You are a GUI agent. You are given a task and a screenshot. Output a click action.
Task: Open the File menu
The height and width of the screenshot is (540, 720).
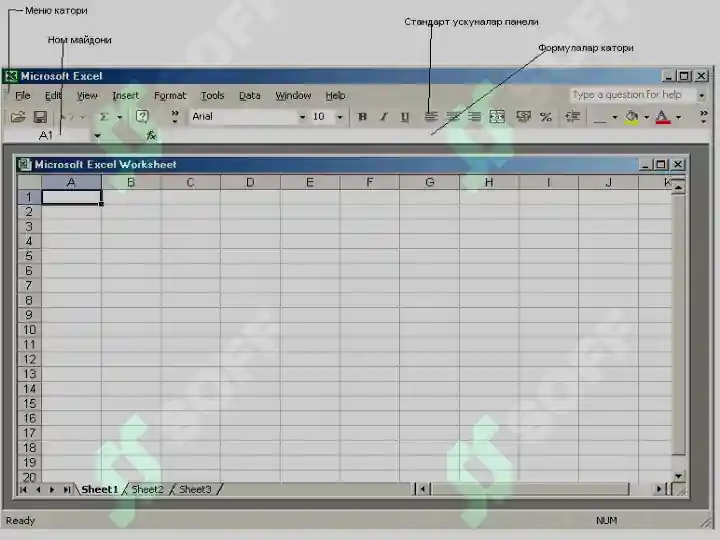[23, 96]
